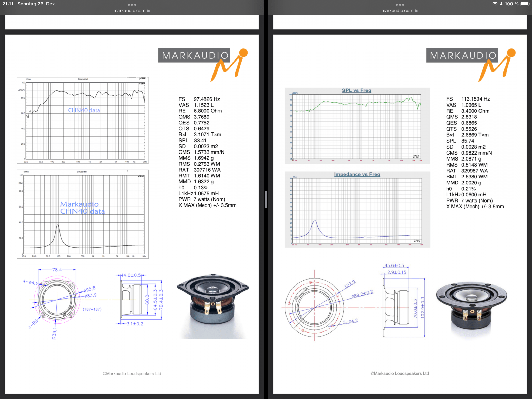Tap the battery status icon
This screenshot has width=532, height=399.
[524, 4]
